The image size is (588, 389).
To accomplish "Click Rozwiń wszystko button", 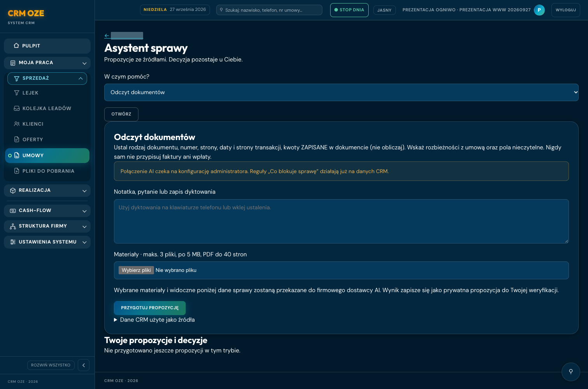I will click(51, 365).
